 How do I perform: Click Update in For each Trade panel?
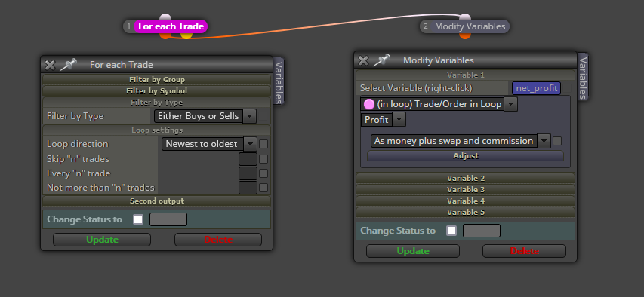(x=102, y=240)
